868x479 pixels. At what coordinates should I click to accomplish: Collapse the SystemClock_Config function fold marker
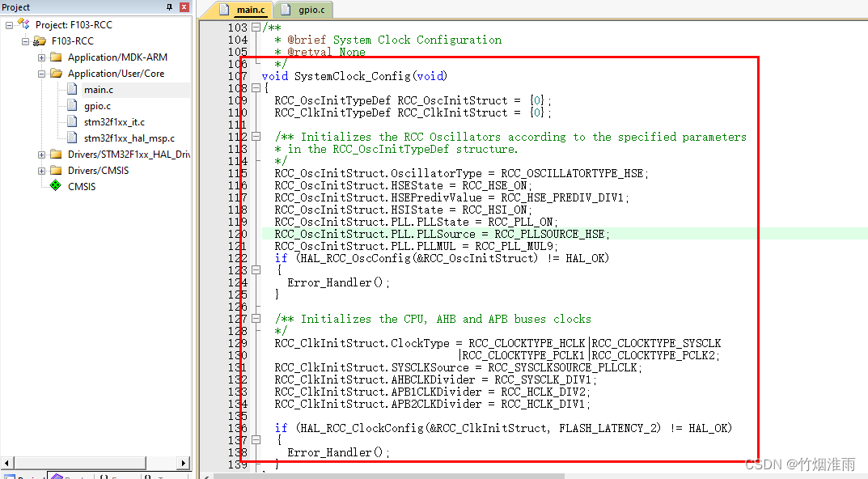[x=256, y=87]
